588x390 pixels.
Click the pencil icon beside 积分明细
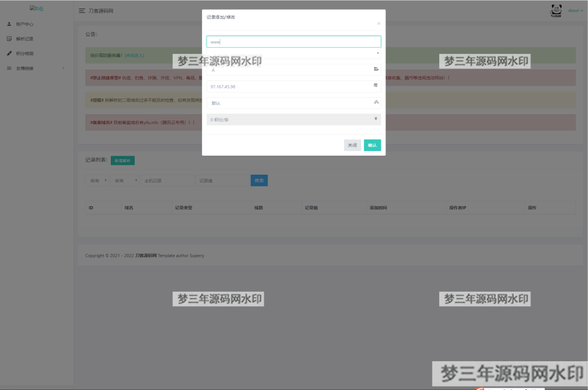[9, 53]
